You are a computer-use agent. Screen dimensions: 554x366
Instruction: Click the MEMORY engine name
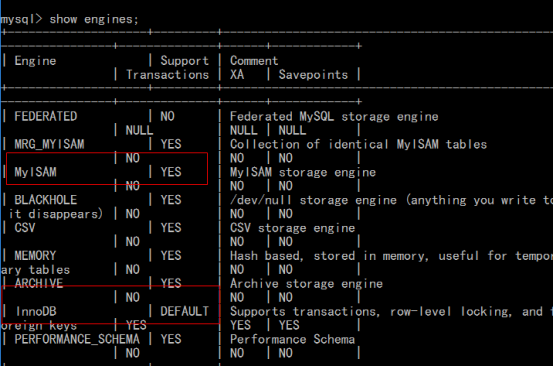(35, 255)
